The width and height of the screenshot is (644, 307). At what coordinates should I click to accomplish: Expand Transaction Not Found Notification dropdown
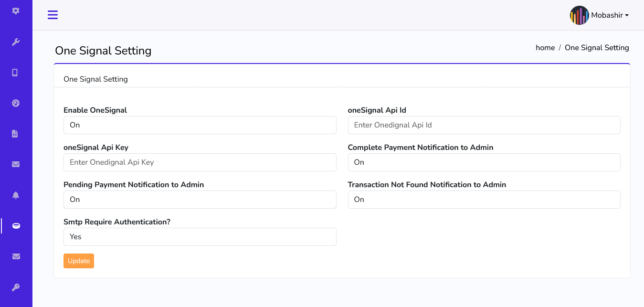point(484,200)
